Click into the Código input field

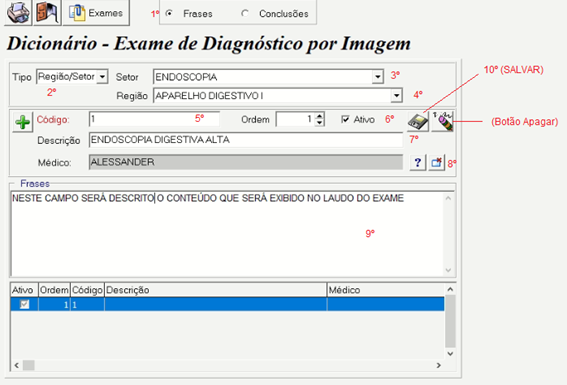pyautogui.click(x=154, y=119)
